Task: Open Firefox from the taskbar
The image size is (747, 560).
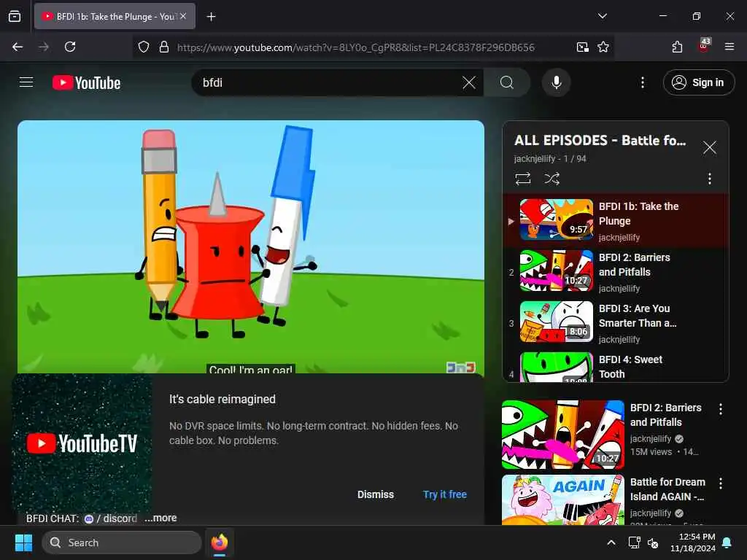Action: coord(220,542)
